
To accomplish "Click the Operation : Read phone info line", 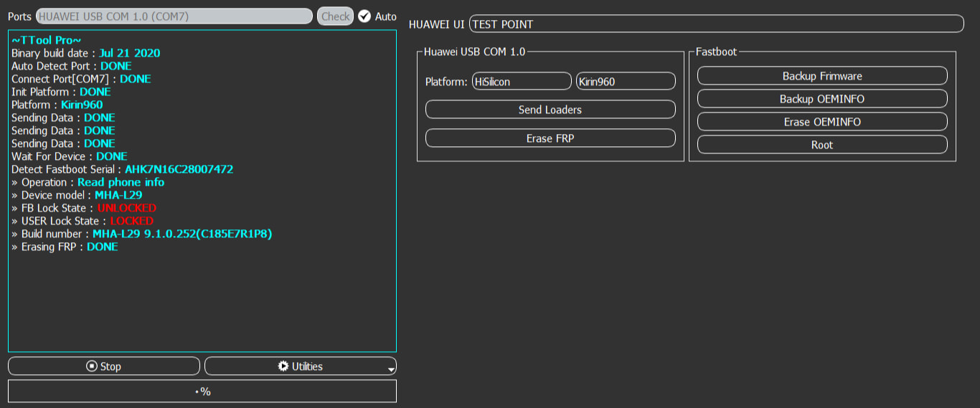I will (88, 182).
